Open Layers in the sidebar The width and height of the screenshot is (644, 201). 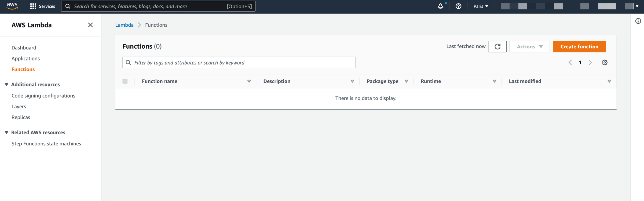click(x=19, y=106)
